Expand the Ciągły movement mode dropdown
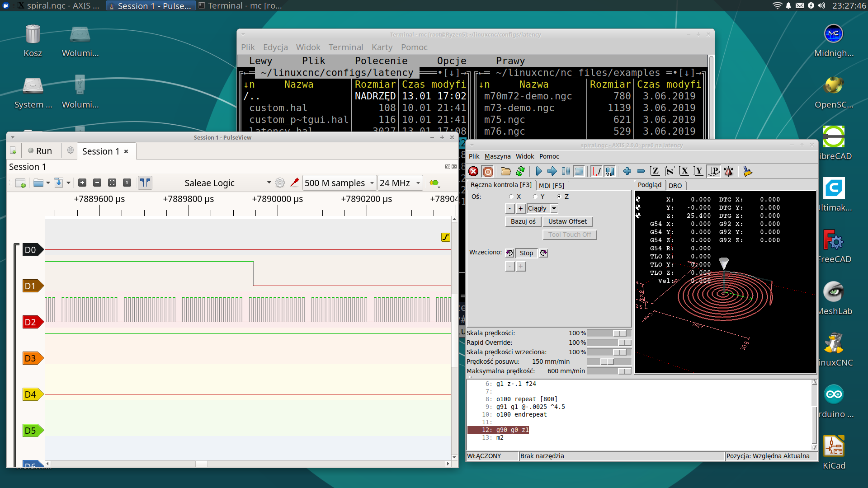Screen dimensions: 868x488 [x=554, y=209]
